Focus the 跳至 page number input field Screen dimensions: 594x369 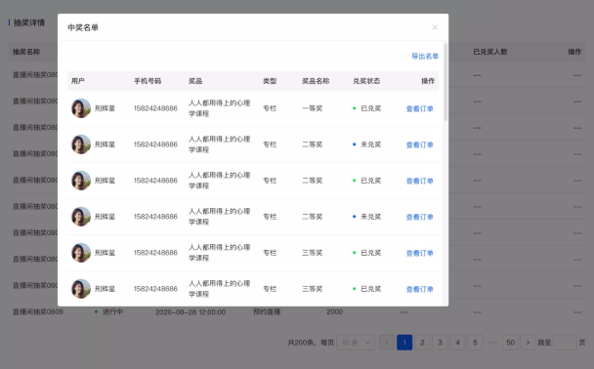pos(565,342)
